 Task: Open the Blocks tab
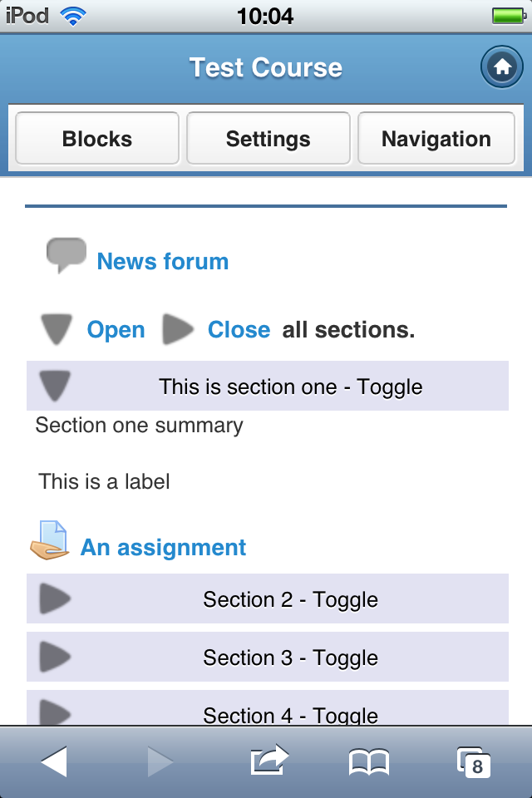pyautogui.click(x=97, y=139)
